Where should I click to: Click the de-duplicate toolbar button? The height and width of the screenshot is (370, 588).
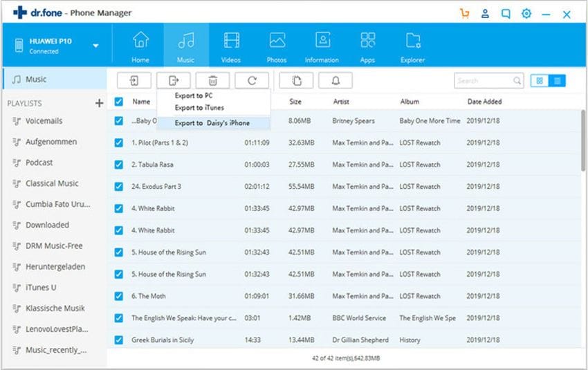click(296, 81)
